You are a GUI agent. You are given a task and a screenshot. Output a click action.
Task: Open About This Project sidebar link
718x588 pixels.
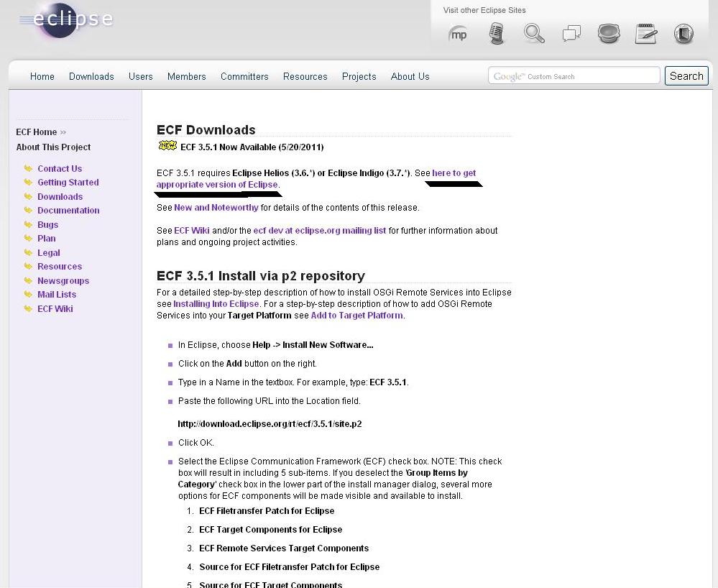(53, 147)
